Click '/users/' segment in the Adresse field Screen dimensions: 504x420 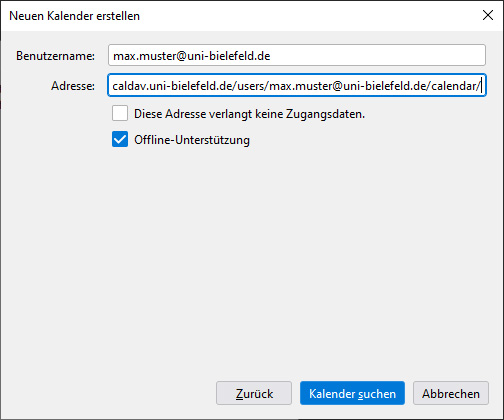[x=252, y=86]
